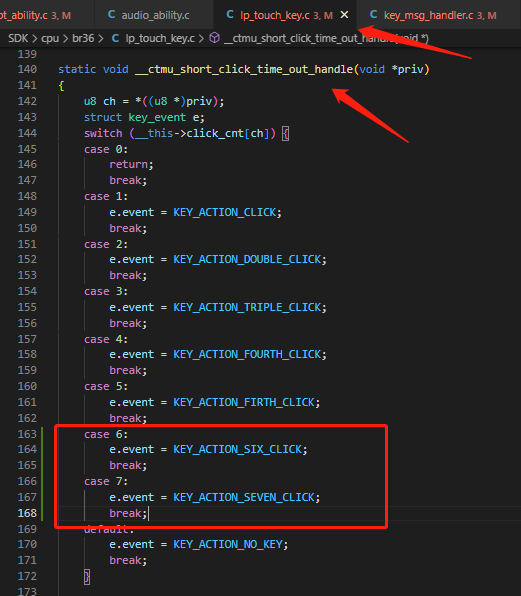Click KEY_ACTION_FOURTH_CLICK constant
Image resolution: width=521 pixels, height=596 pixels.
[247, 354]
